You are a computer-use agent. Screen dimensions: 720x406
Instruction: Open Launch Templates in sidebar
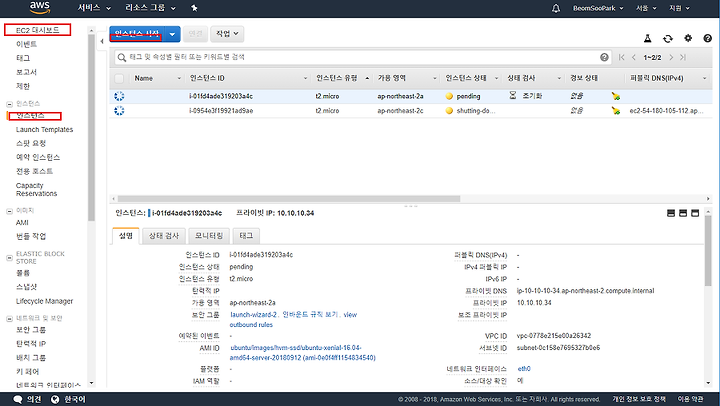(x=45, y=130)
